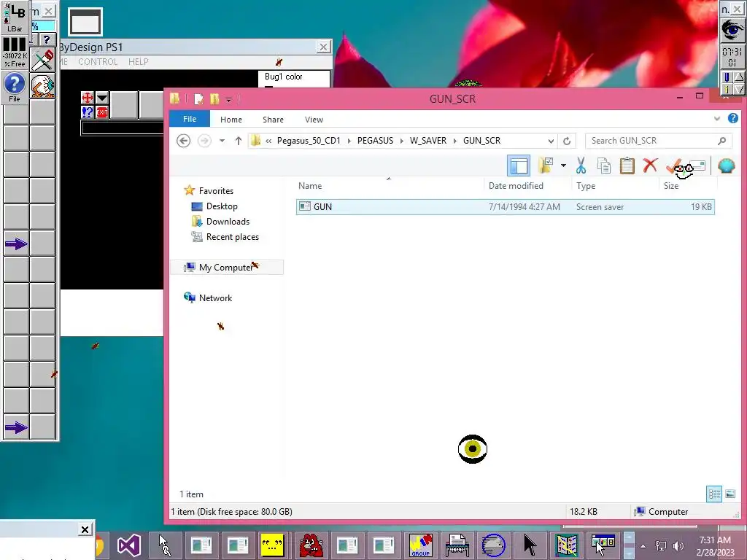Click the scissors Cut icon in Explorer toolbar
The image size is (747, 560).
pyautogui.click(x=581, y=166)
